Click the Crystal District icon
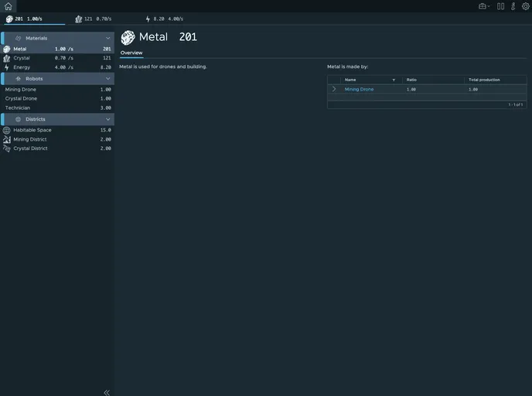 pyautogui.click(x=6, y=148)
